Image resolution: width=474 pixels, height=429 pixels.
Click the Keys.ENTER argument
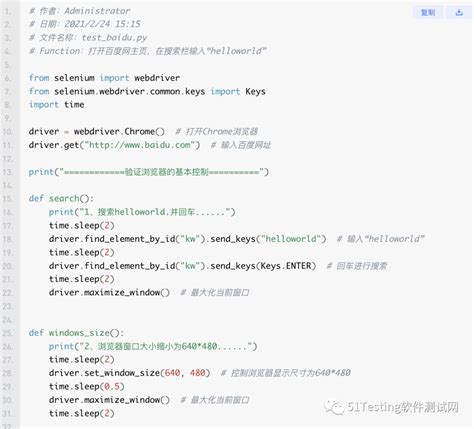click(x=286, y=266)
